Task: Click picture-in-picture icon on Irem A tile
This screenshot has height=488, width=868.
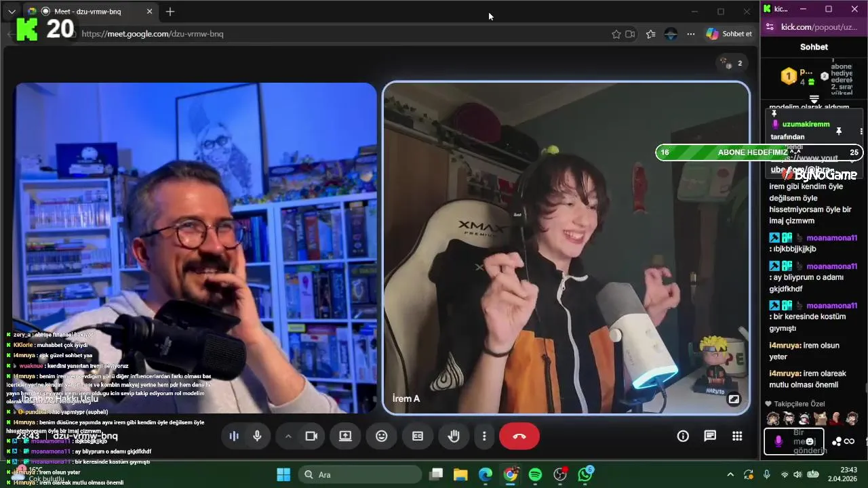Action: pyautogui.click(x=733, y=399)
